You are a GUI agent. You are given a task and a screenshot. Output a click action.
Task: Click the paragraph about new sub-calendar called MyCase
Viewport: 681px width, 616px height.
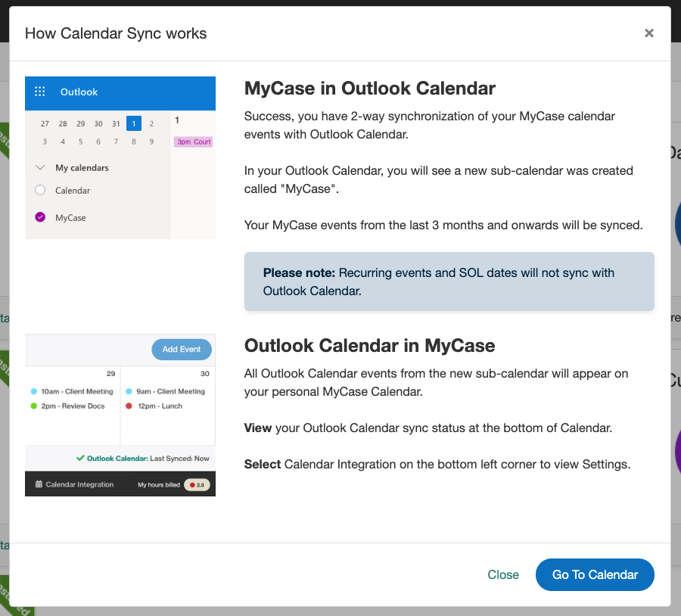point(439,179)
